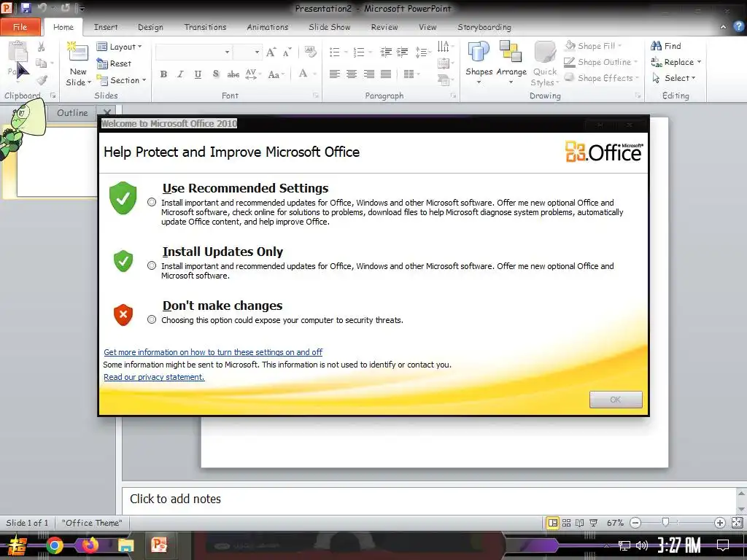This screenshot has height=560, width=747.
Task: Switch to the Design tab
Action: (150, 27)
